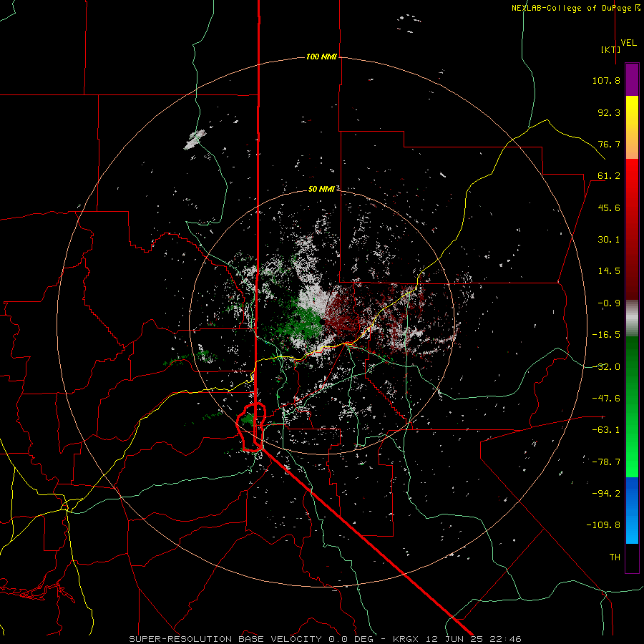Select the -16.5 velocity scale value
This screenshot has width=644, height=644.
(606, 335)
